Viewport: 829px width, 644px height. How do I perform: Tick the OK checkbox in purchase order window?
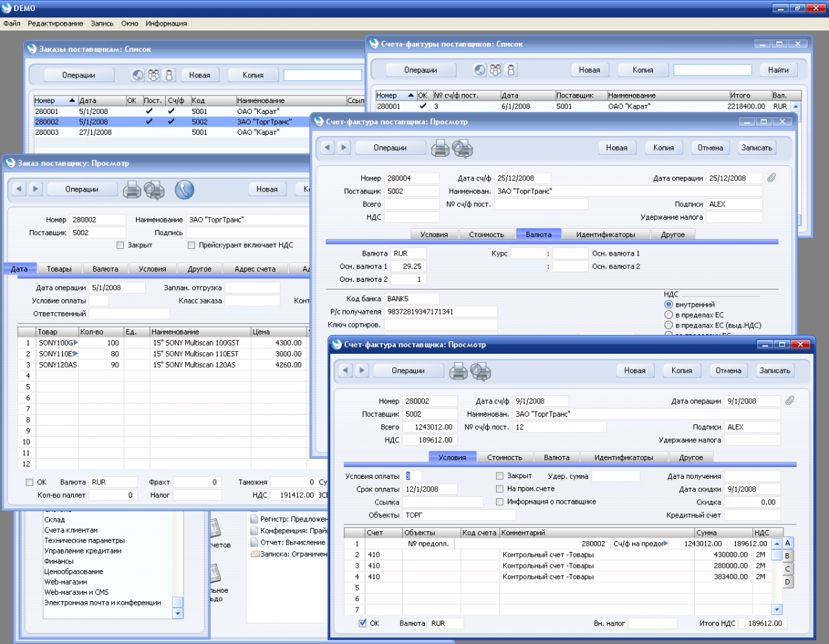point(29,482)
